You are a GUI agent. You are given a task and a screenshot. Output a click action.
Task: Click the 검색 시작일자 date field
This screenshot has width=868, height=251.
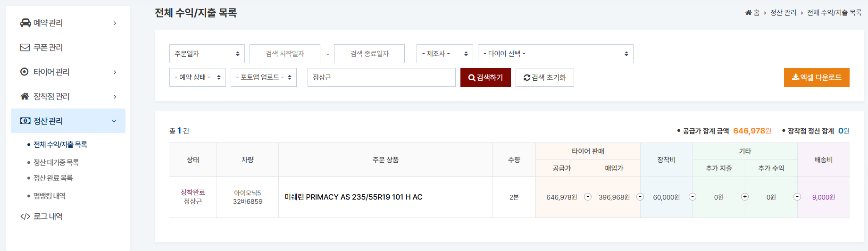tap(284, 54)
